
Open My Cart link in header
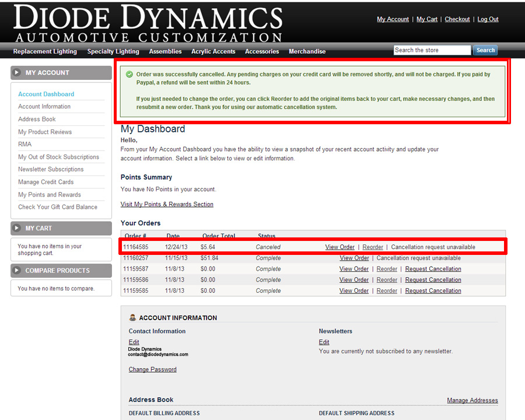(427, 19)
